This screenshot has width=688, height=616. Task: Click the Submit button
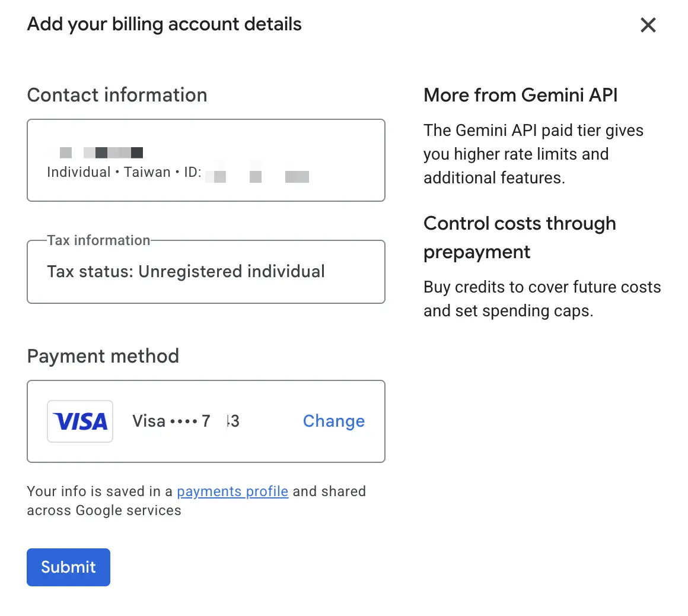(x=68, y=567)
